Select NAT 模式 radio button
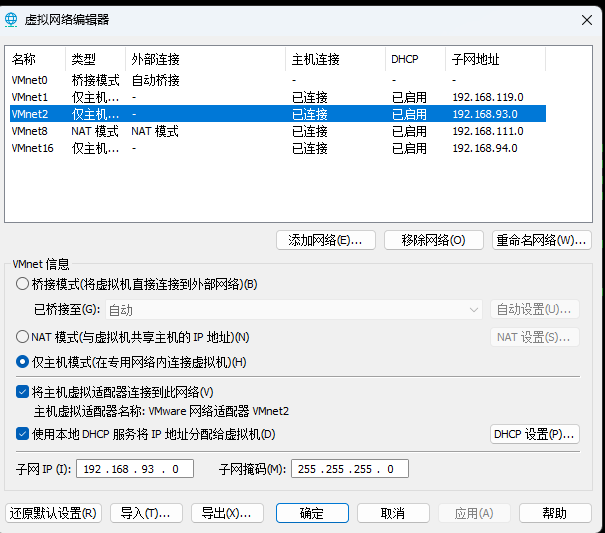 point(23,337)
